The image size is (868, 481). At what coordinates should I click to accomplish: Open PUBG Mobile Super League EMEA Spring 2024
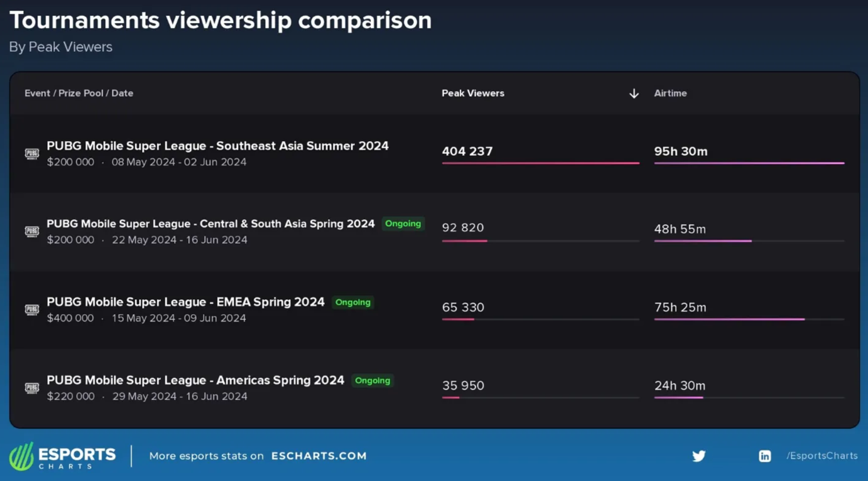[x=186, y=302]
